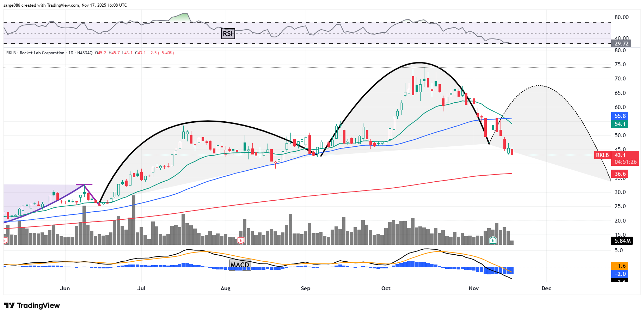The width and height of the screenshot is (644, 316).
Task: Click the red earnings marker near August
Action: 241,241
